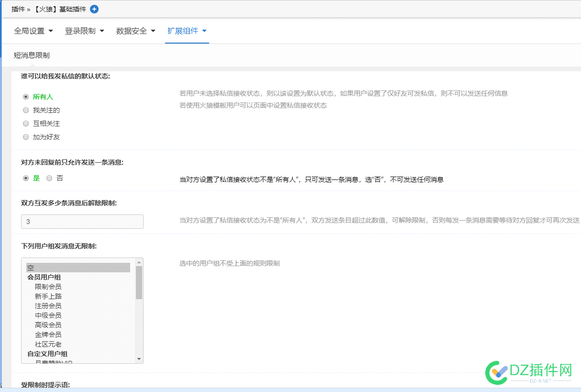
Task: Choose the 加为好友 radio option
Action: click(x=26, y=137)
